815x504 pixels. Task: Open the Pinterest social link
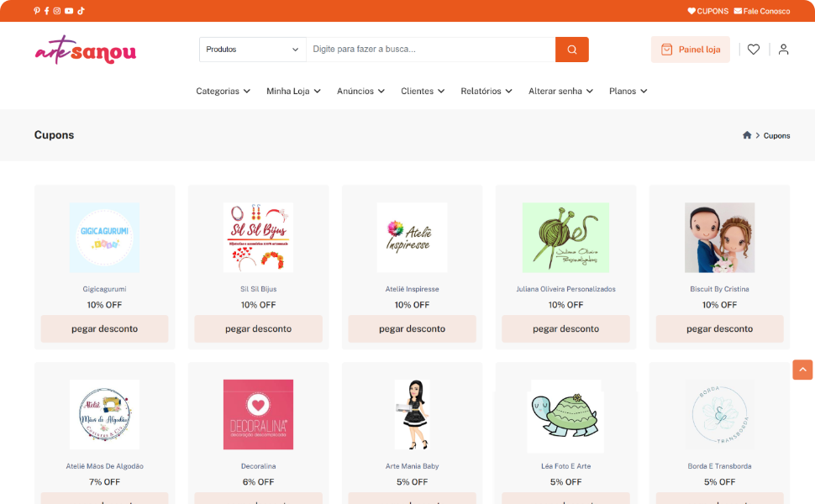click(x=37, y=11)
